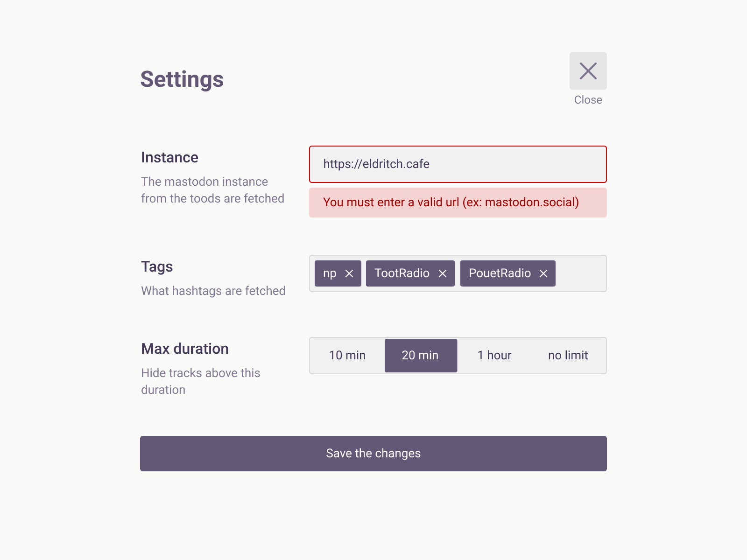The width and height of the screenshot is (747, 560).
Task: Click the Tags section label
Action: click(157, 267)
